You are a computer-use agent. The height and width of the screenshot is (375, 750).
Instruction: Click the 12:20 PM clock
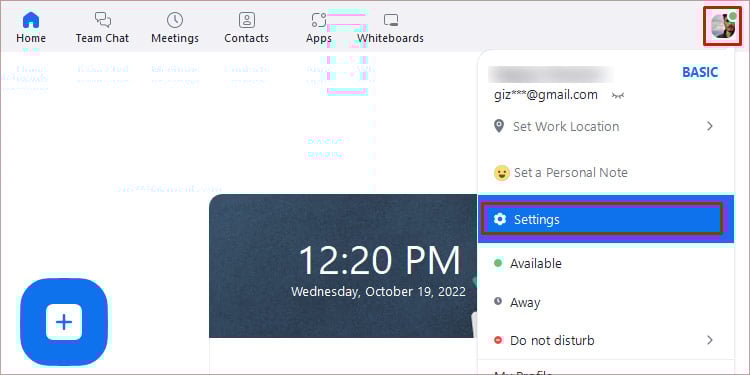coord(379,260)
